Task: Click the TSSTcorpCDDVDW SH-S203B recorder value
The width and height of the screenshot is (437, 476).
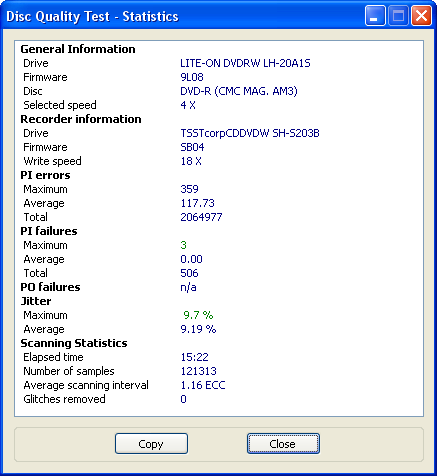Action: [250, 133]
